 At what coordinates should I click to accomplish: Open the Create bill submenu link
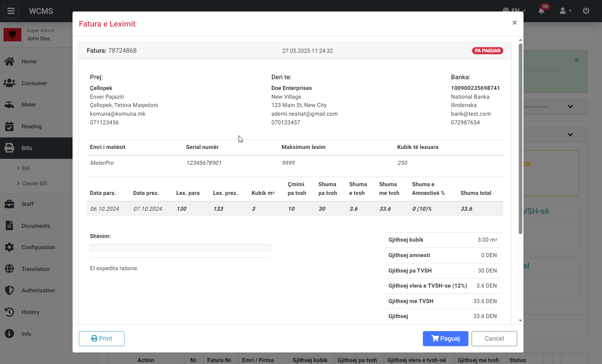34,183
